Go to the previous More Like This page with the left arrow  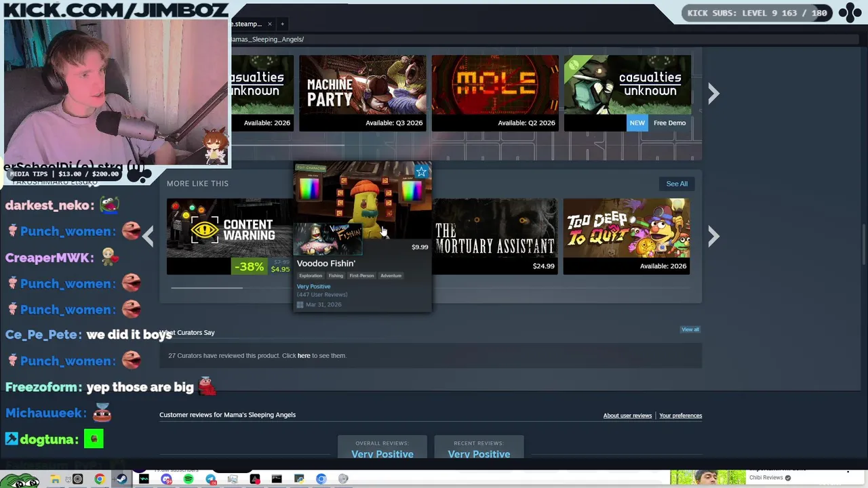(148, 236)
